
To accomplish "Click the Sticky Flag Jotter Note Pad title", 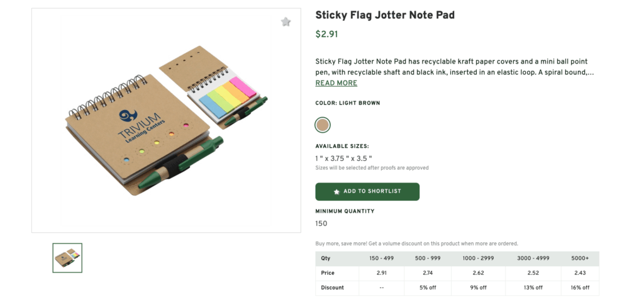I will (x=384, y=14).
